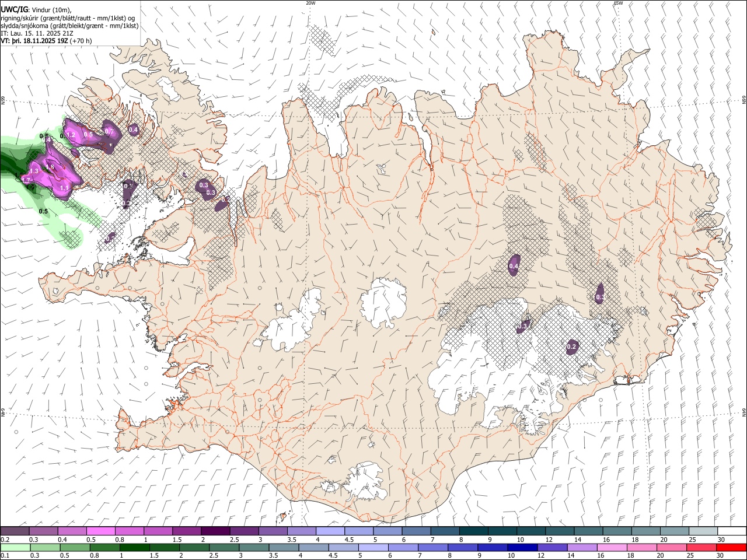Click the gray-green 3 swatch in the rain legend
The width and height of the screenshot is (747, 560).
[254, 547]
